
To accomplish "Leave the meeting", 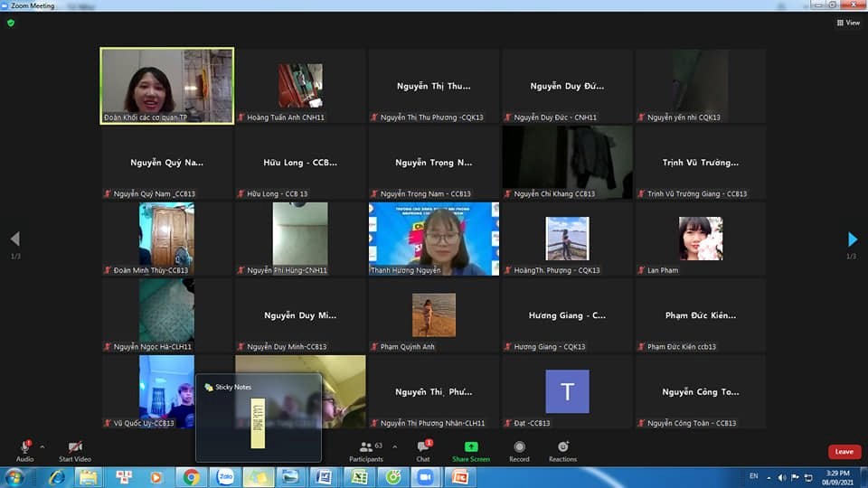I will 844,452.
